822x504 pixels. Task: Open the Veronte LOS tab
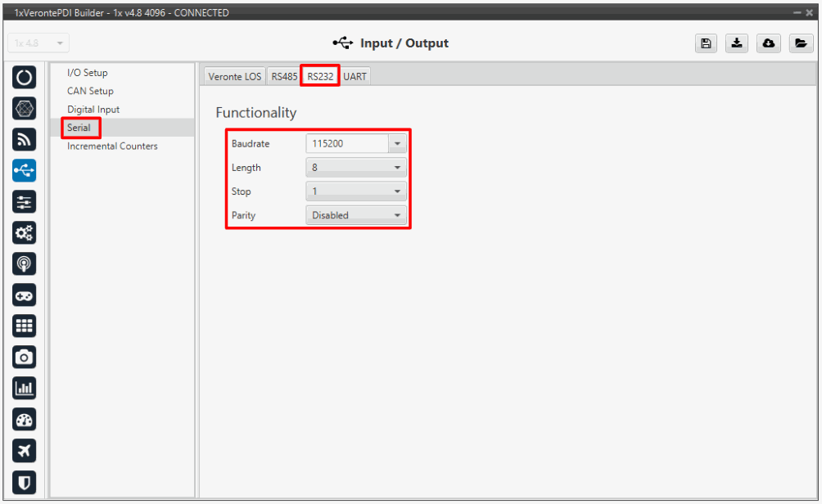click(x=234, y=76)
